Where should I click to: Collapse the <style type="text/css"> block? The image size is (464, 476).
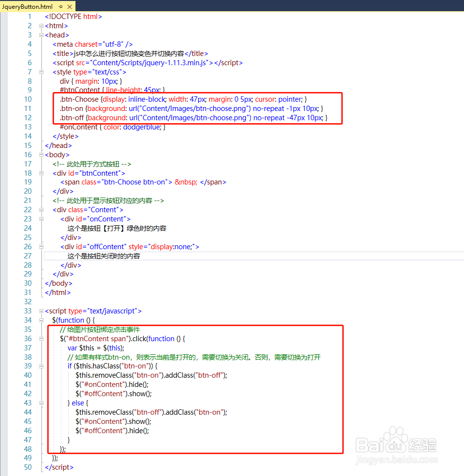41,72
